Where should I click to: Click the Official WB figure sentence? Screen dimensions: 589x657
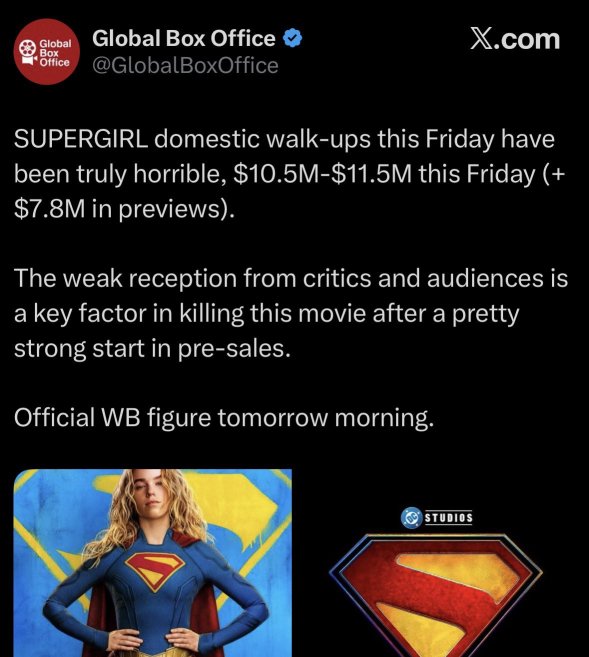coord(224,418)
